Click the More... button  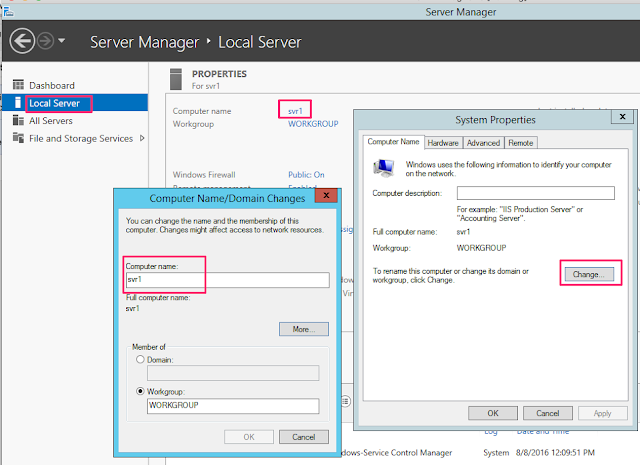pyautogui.click(x=304, y=329)
